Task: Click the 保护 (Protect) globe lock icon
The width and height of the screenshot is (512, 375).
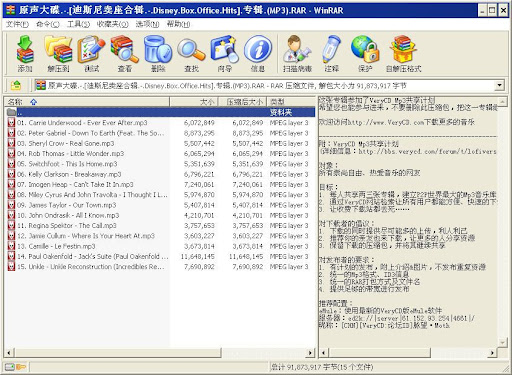Action: (x=365, y=50)
